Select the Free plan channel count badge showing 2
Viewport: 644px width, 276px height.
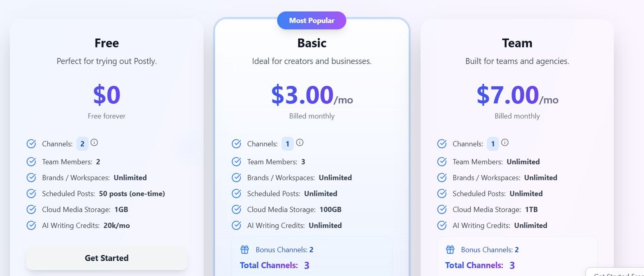[x=83, y=144]
